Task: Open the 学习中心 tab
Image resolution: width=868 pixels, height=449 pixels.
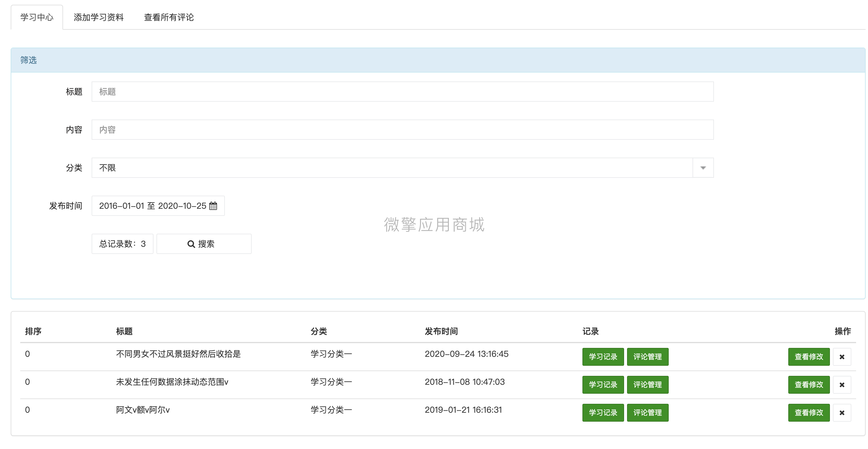Action: coord(37,17)
